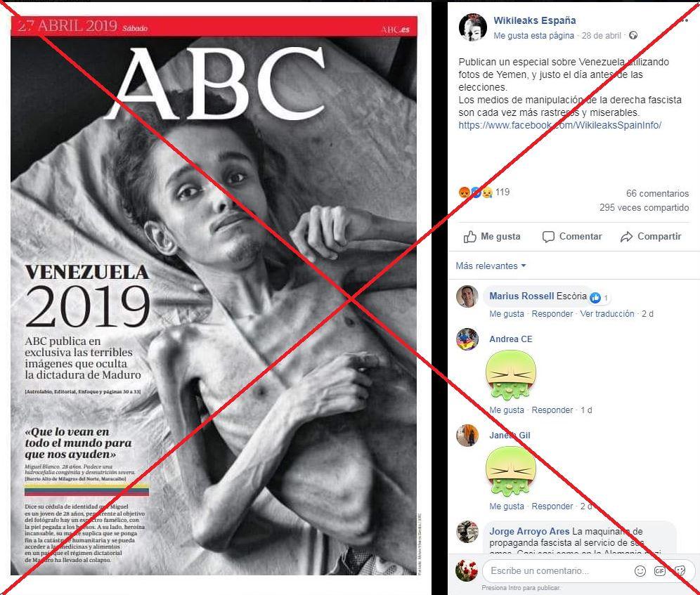
Task: Expand the Más relevantes comment sorting dropdown
Action: pos(491,266)
